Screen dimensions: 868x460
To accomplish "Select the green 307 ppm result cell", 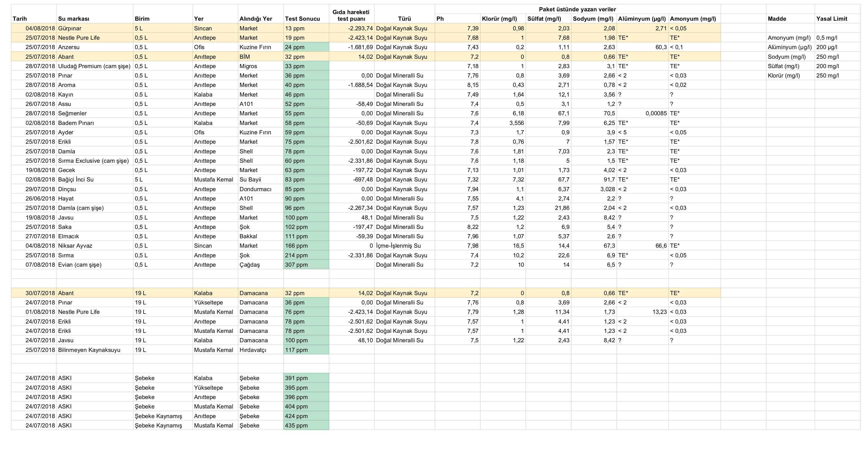I will pos(306,264).
